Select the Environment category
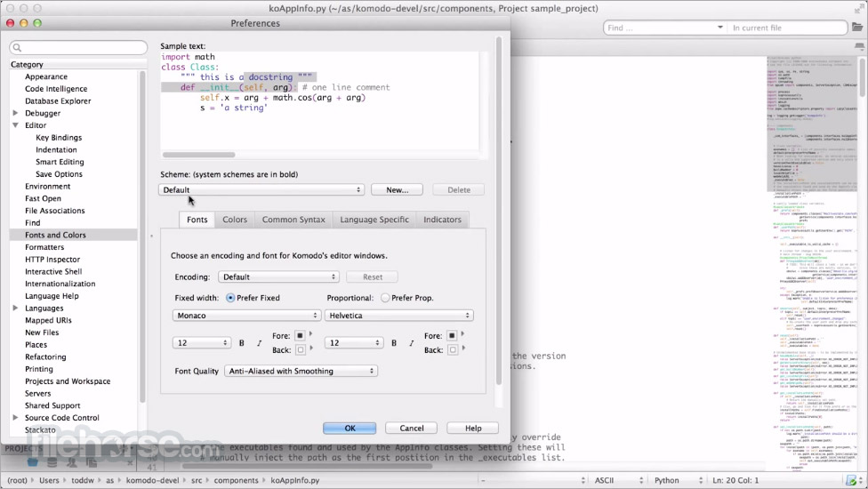 (48, 186)
